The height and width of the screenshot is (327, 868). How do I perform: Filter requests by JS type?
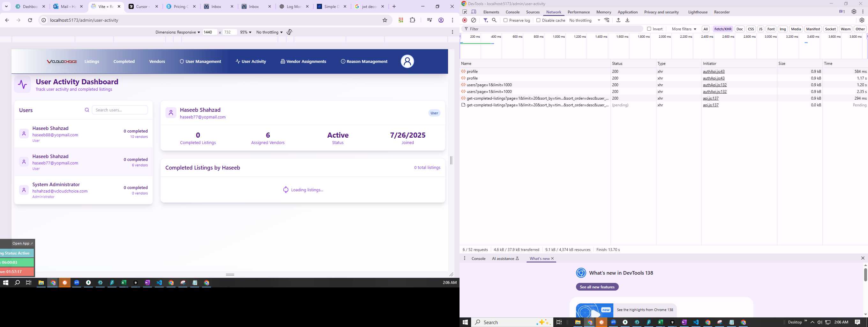[760, 29]
